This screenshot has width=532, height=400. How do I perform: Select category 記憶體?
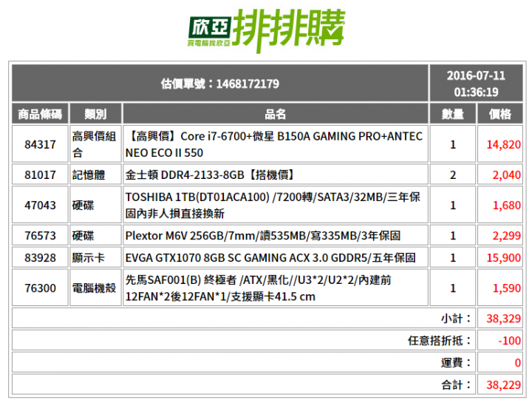pos(89,175)
